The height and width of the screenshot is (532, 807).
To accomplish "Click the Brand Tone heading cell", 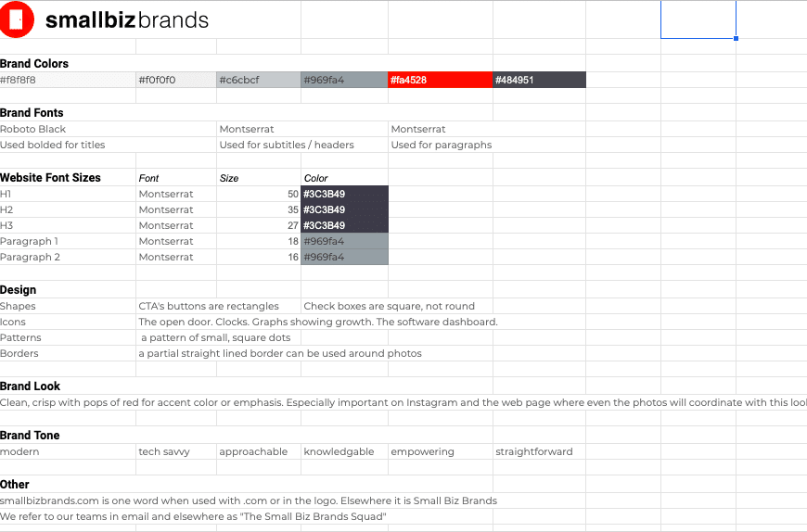I will click(30, 435).
